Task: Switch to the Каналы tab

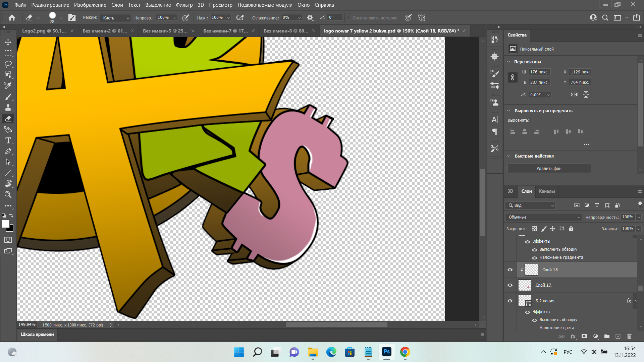Action: [x=547, y=191]
